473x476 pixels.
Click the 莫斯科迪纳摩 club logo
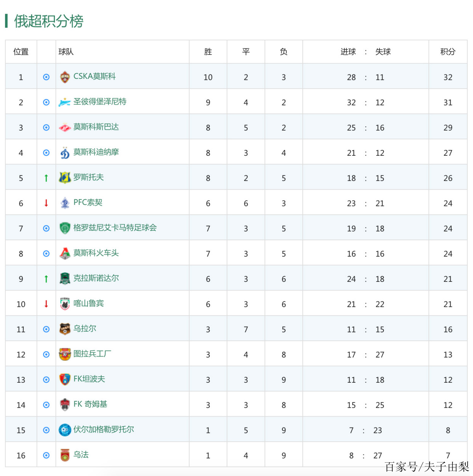(x=65, y=153)
